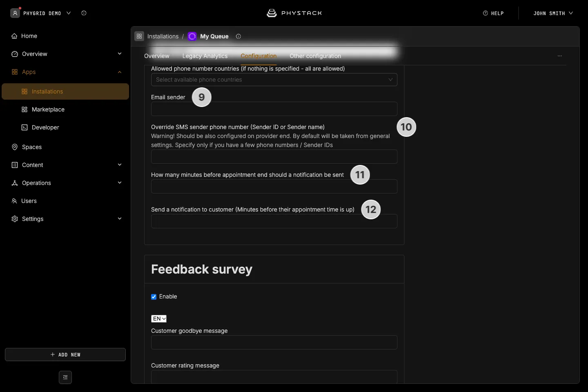This screenshot has height=392, width=588.
Task: Open the John Smith user menu
Action: click(x=553, y=13)
